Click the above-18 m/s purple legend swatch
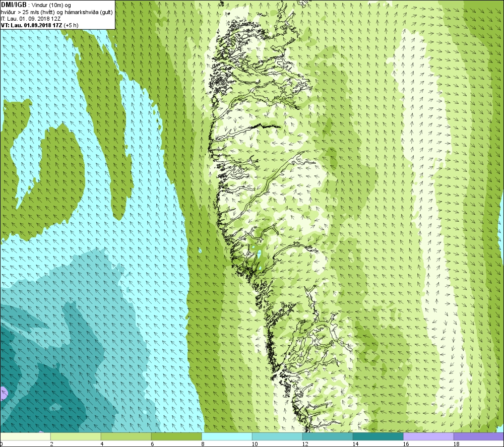Image resolution: width=504 pixels, height=447 pixels. click(x=479, y=436)
